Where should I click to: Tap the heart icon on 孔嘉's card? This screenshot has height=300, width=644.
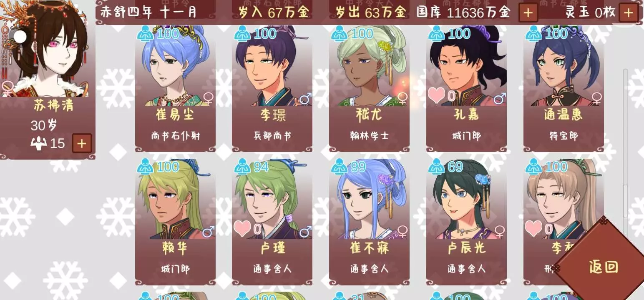click(x=436, y=96)
